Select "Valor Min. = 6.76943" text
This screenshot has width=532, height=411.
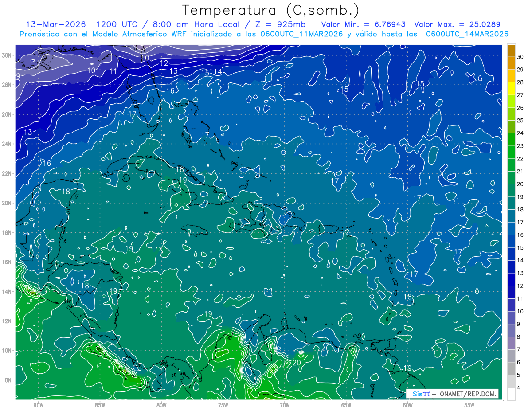click(363, 24)
